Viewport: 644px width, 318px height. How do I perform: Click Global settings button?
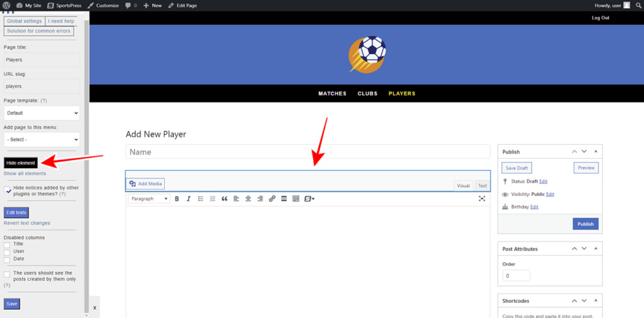click(25, 21)
